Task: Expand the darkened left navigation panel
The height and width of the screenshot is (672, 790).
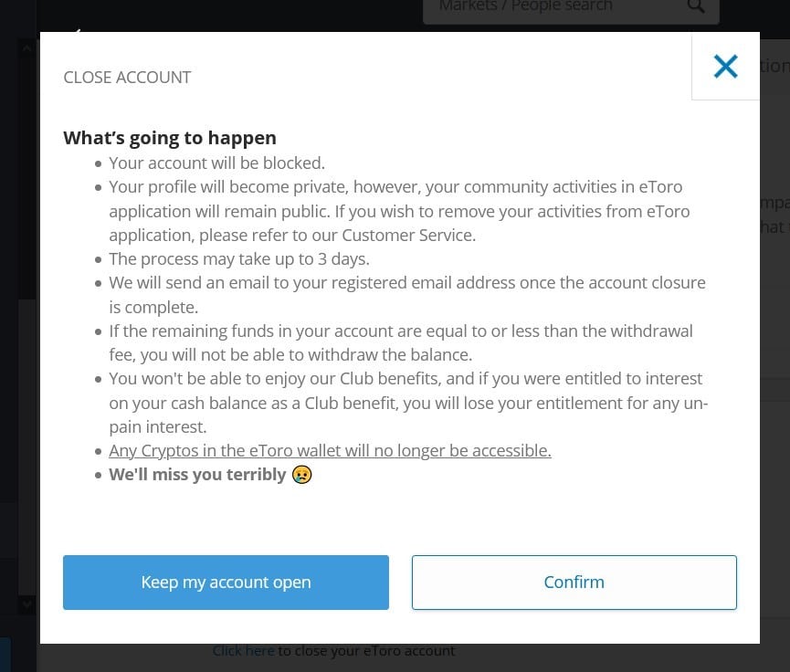Action: 16,320
